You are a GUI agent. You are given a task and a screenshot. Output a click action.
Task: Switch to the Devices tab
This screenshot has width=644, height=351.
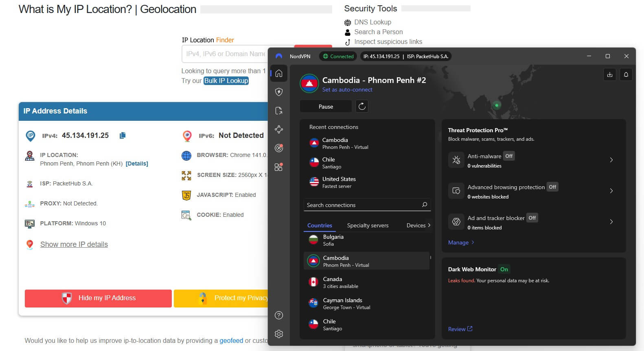[x=416, y=225]
